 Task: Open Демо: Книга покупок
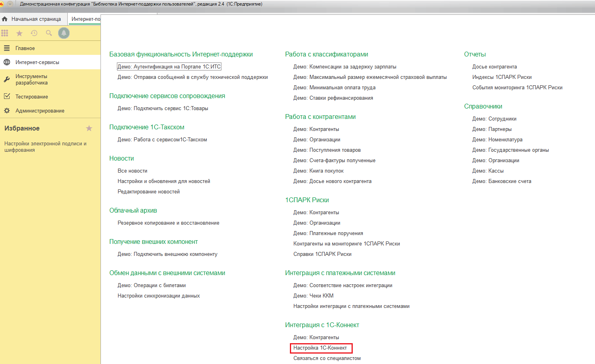(318, 171)
